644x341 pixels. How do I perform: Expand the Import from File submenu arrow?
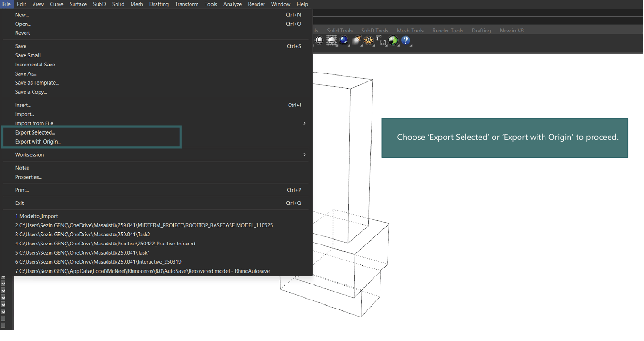click(304, 123)
